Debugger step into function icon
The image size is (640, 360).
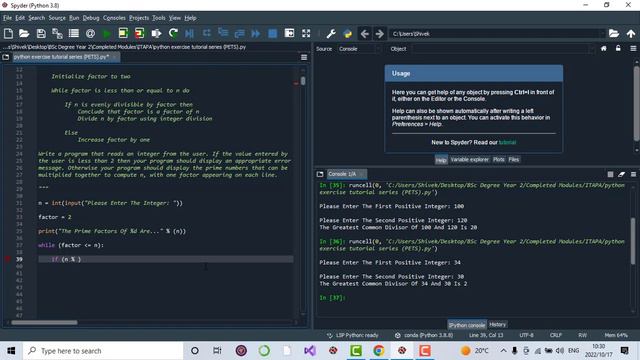(223, 33)
